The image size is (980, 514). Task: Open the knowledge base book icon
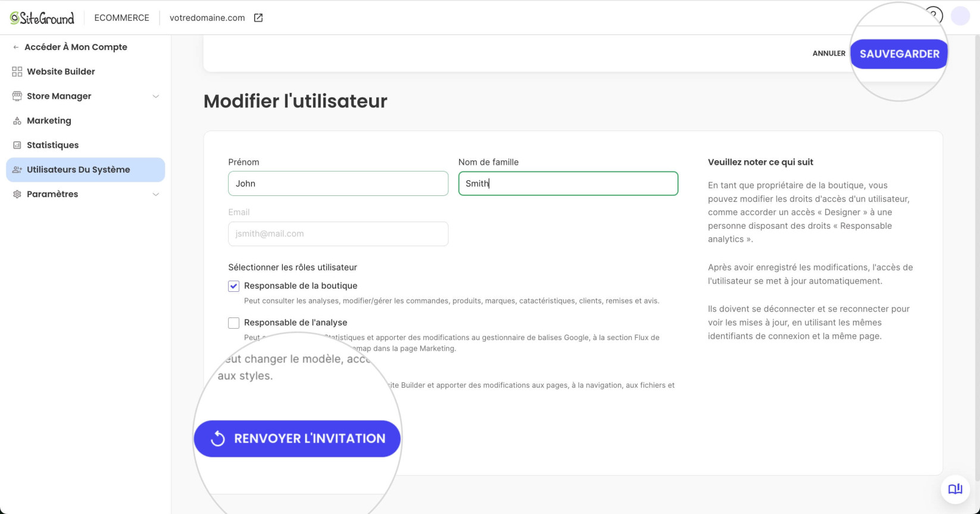tap(955, 489)
